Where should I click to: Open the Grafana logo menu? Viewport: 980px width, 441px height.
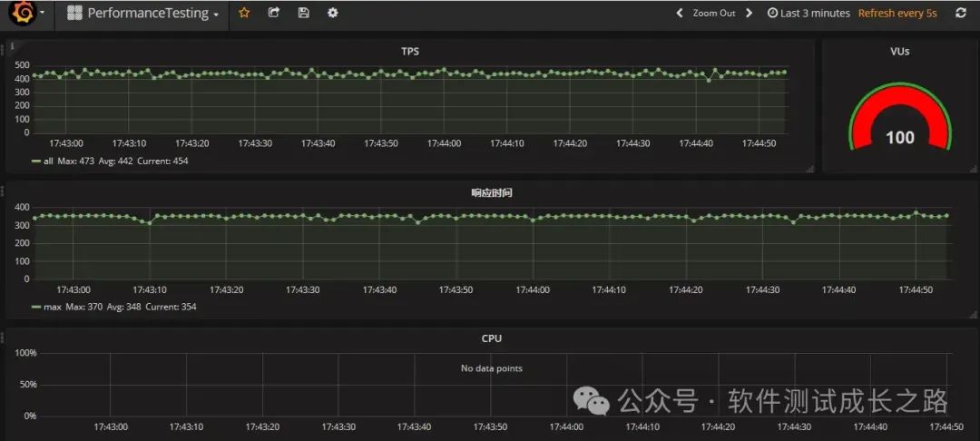tap(23, 13)
